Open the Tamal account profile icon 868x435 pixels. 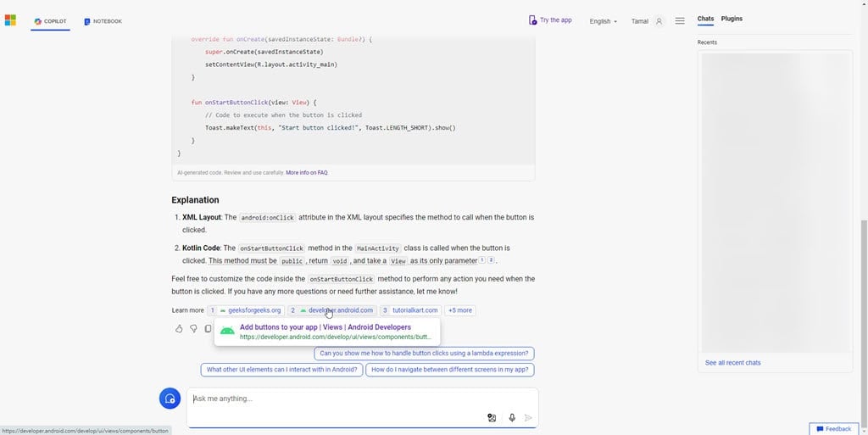659,21
